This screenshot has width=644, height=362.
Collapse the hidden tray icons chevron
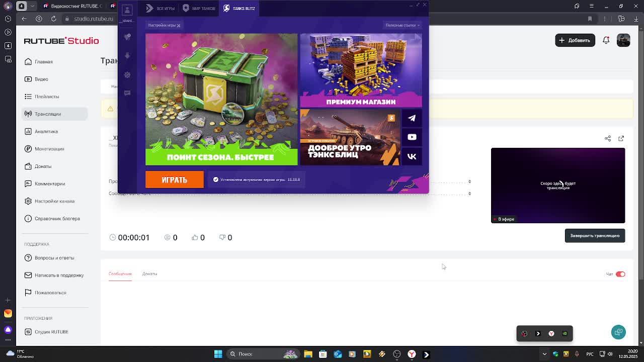tap(544, 354)
